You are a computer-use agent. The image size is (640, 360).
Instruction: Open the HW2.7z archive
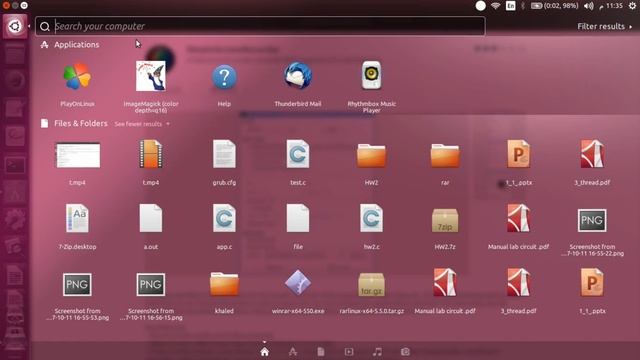coord(445,220)
